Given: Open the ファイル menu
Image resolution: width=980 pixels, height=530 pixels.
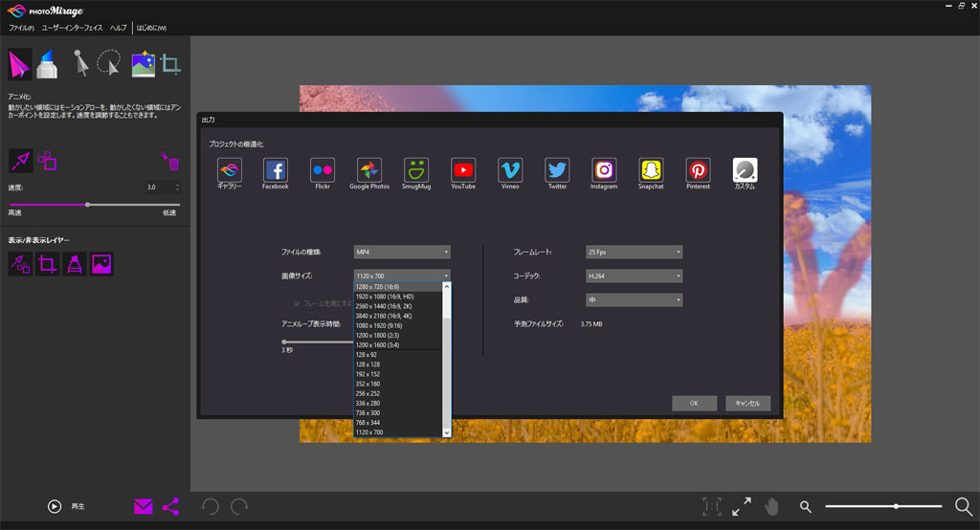Looking at the screenshot, I should (x=21, y=29).
